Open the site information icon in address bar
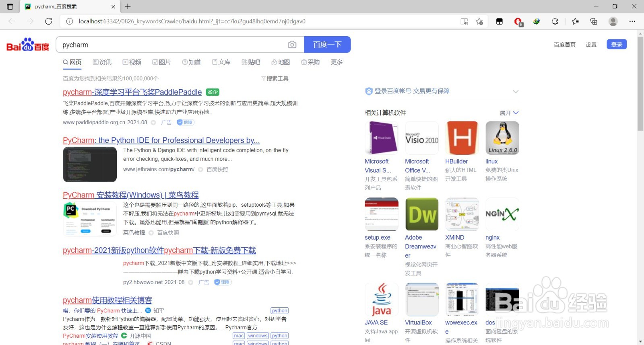Screen dimensions: 644x345 click(70, 21)
